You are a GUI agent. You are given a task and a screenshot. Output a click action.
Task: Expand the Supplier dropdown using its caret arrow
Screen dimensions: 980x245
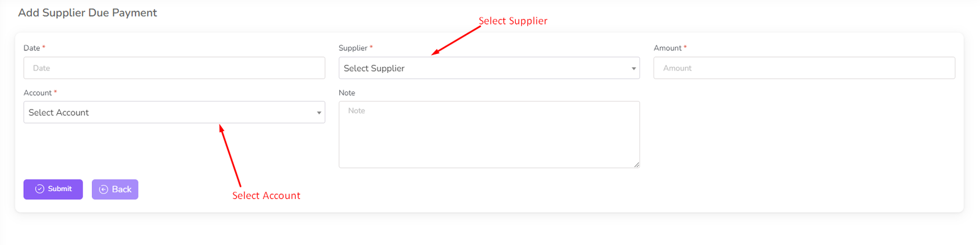[633, 69]
